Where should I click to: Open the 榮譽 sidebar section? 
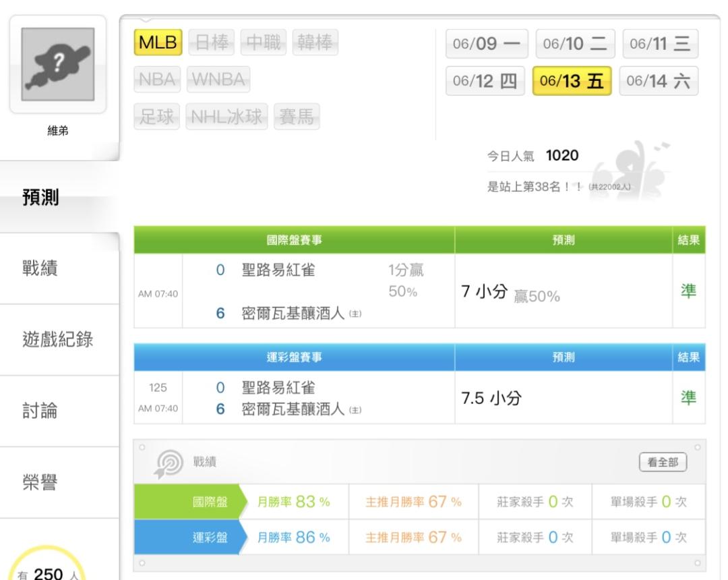click(x=59, y=482)
